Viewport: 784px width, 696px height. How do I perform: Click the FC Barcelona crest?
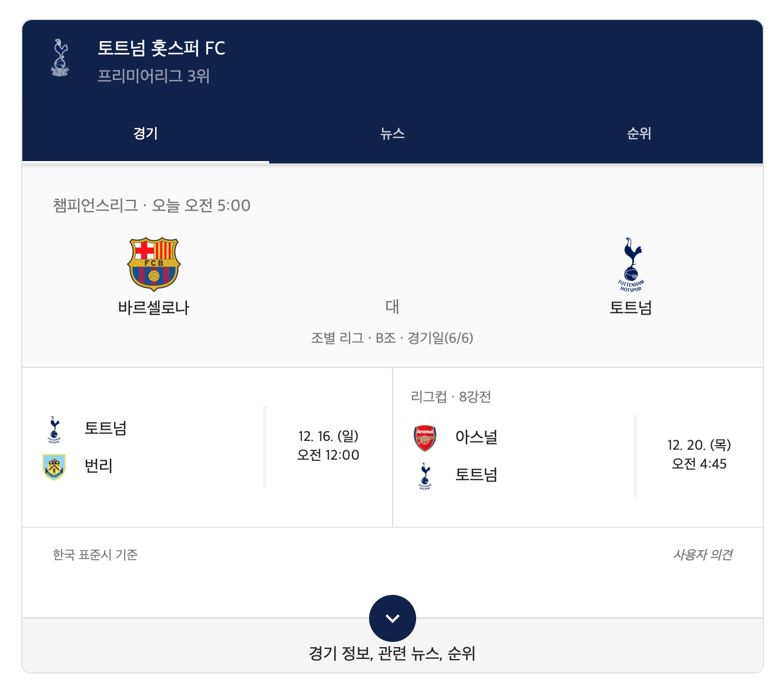click(154, 264)
